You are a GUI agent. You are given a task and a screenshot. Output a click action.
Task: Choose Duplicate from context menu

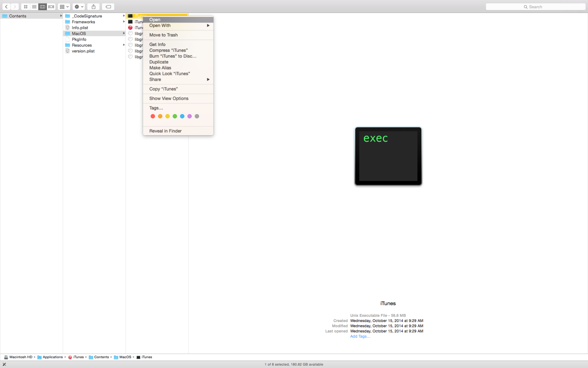[178, 62]
